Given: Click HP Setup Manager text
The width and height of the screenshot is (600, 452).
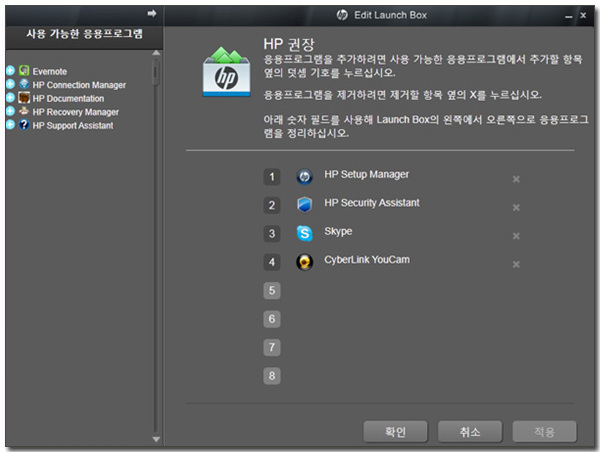Looking at the screenshot, I should point(367,175).
